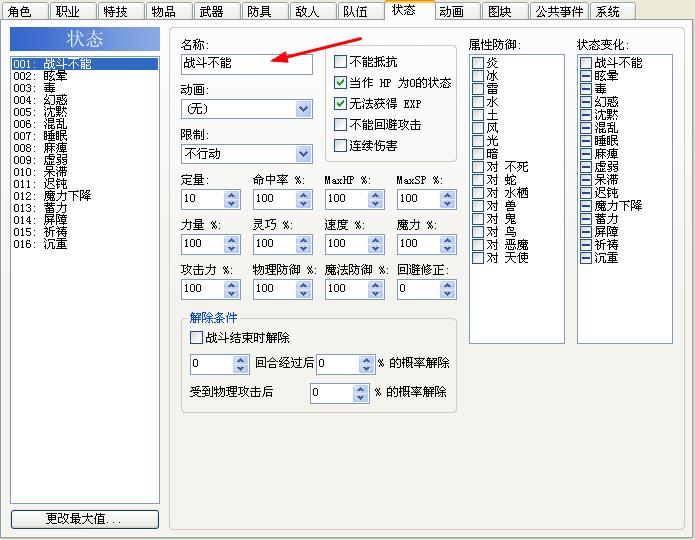Toggle 沉重 in 状态变化 list
This screenshot has width=695, height=540.
point(586,258)
